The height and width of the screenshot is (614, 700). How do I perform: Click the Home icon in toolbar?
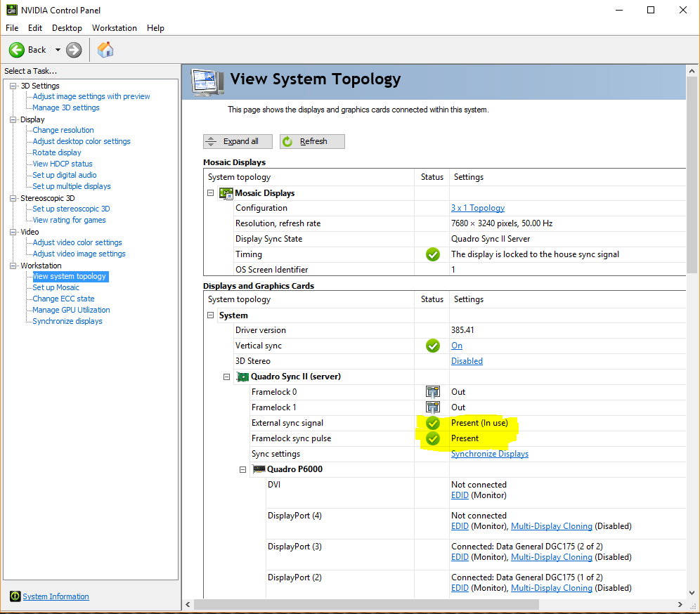pyautogui.click(x=105, y=50)
